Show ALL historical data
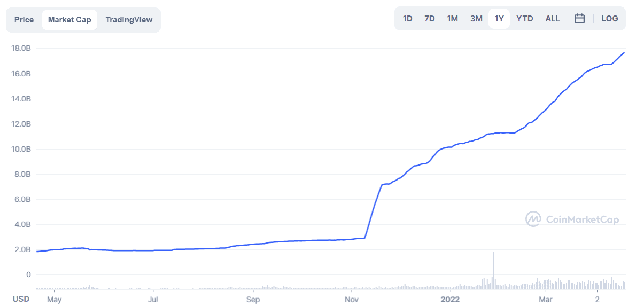 tap(553, 19)
